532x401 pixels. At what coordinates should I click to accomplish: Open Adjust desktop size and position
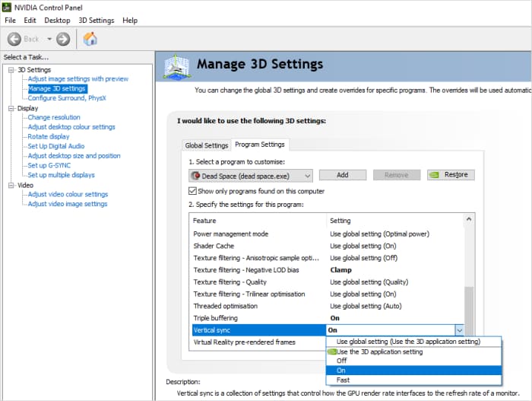74,156
